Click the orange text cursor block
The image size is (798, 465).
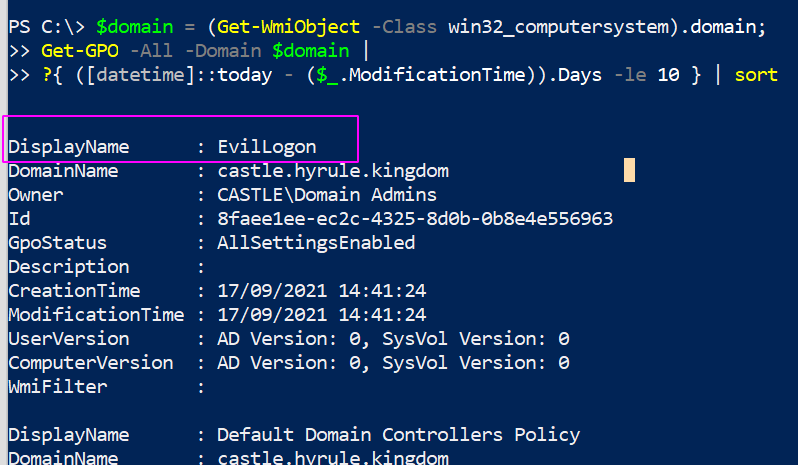(x=629, y=170)
